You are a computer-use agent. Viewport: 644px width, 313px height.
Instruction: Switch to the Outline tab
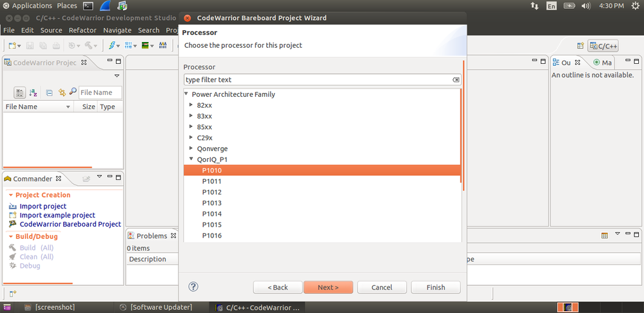click(566, 63)
